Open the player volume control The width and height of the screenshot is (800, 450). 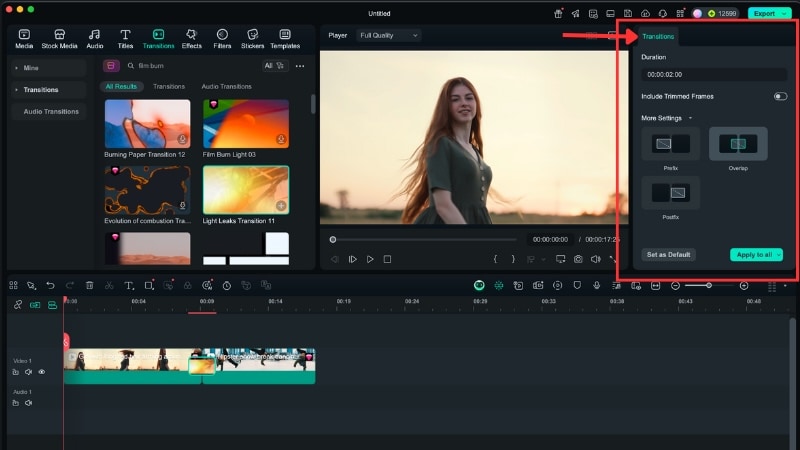click(x=595, y=259)
